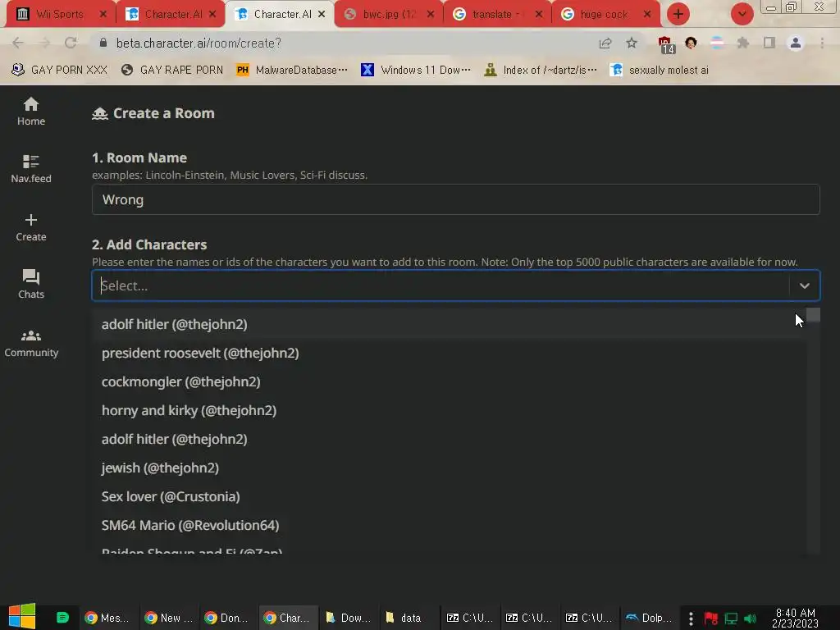840x630 pixels.
Task: Go back using the browser back arrow
Action: tap(18, 43)
